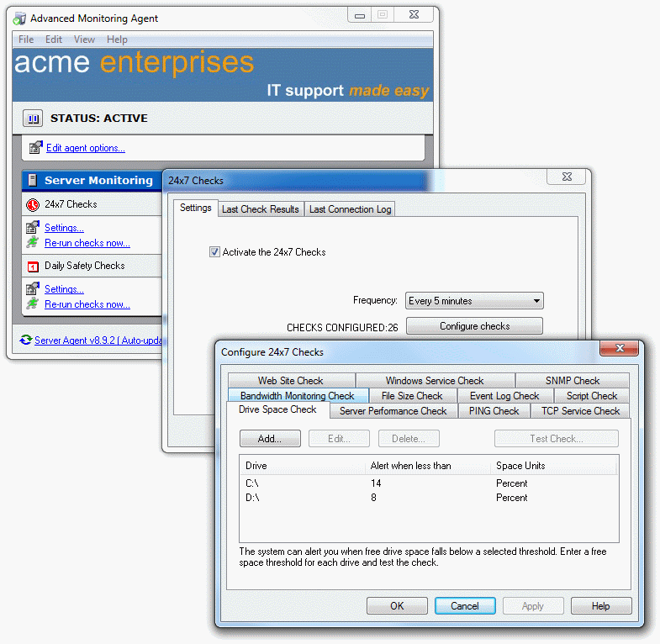Click the Server Agent v8.9.2 link
The image size is (660, 644).
98,340
